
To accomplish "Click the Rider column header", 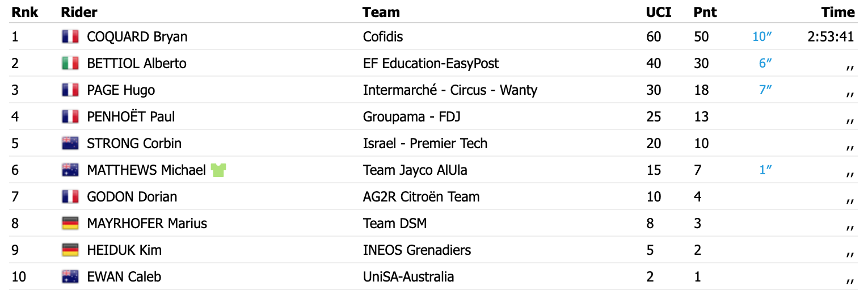I will (x=79, y=12).
